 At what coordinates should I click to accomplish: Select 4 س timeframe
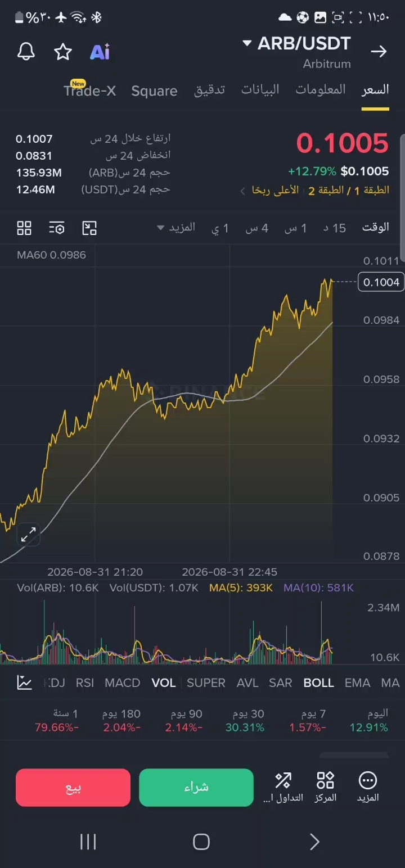[256, 228]
